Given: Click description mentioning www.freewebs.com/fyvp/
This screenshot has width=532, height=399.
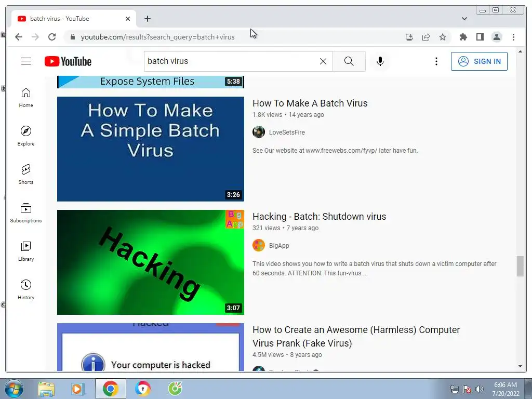Looking at the screenshot, I should click(x=335, y=150).
